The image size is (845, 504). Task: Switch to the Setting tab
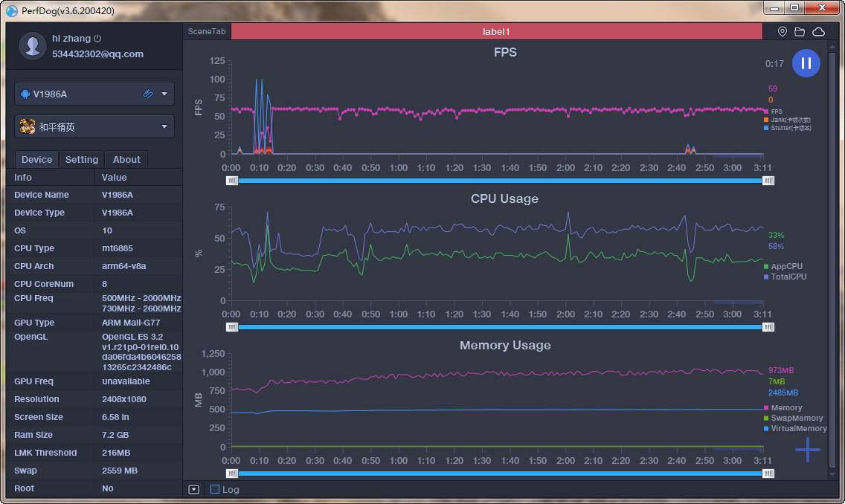82,159
